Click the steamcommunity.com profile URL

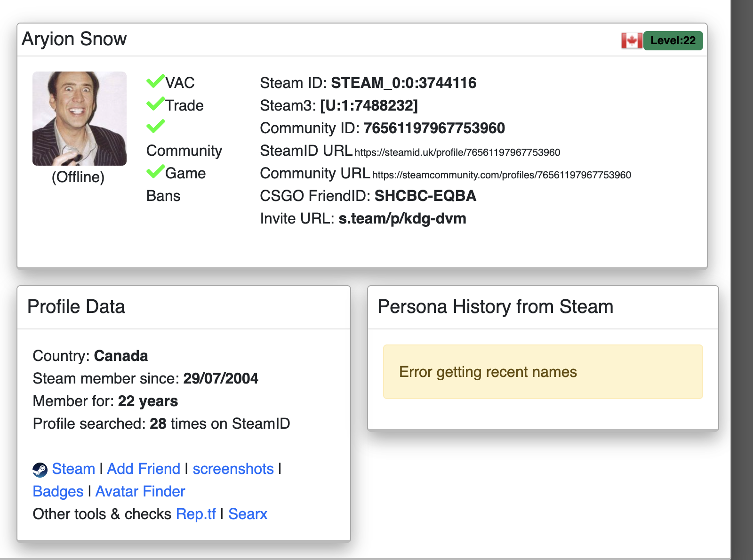click(501, 175)
